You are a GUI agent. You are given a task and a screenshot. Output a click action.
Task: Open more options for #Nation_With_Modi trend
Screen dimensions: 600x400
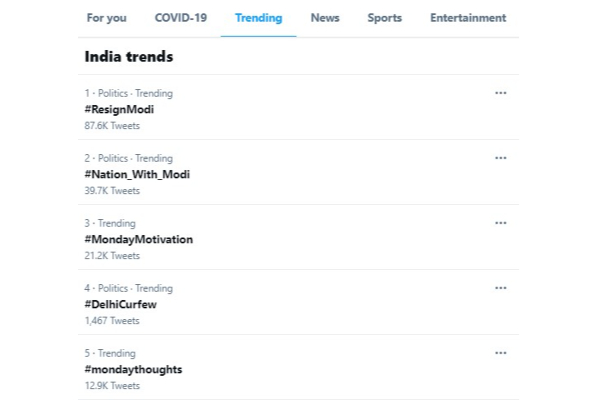click(x=500, y=158)
